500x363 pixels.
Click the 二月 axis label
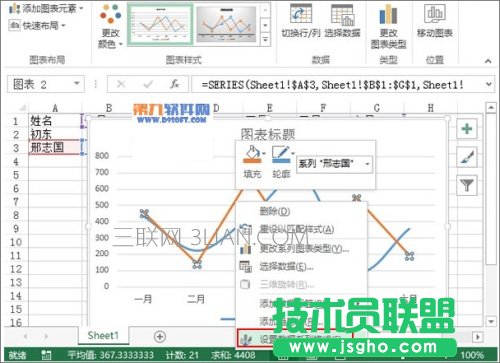pyautogui.click(x=196, y=299)
